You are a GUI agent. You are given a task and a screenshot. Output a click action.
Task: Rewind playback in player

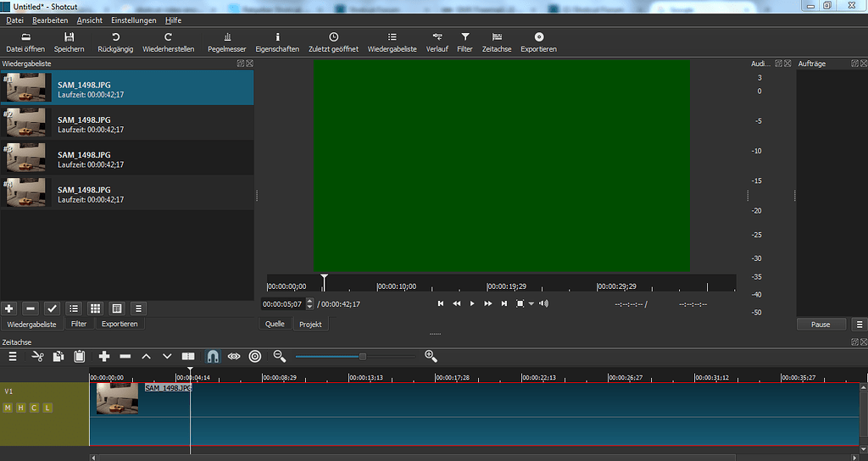click(457, 303)
